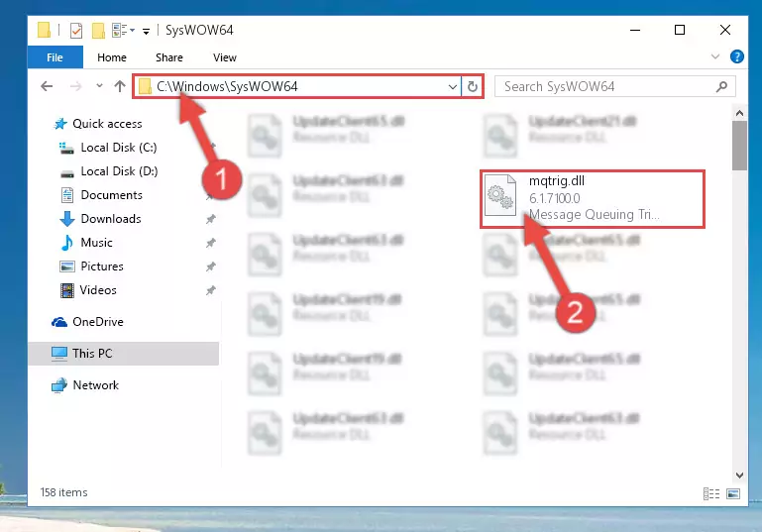Image resolution: width=762 pixels, height=532 pixels.
Task: Switch to Details view in status bar
Action: point(711,494)
